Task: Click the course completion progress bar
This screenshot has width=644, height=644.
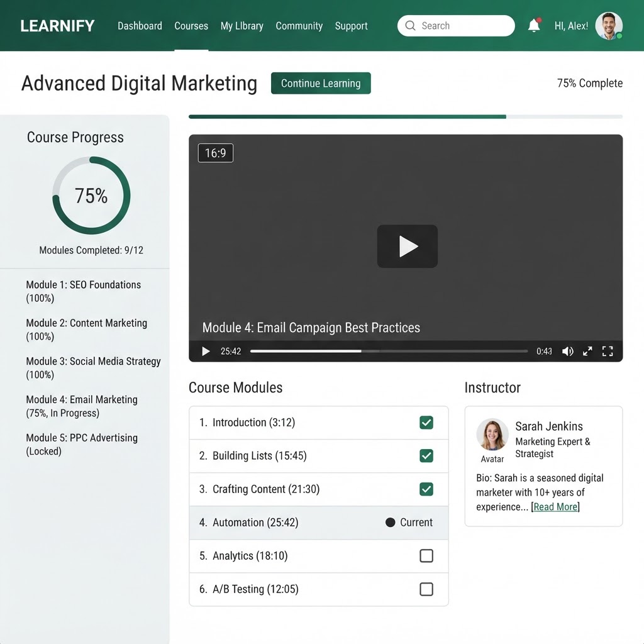Action: pos(406,116)
